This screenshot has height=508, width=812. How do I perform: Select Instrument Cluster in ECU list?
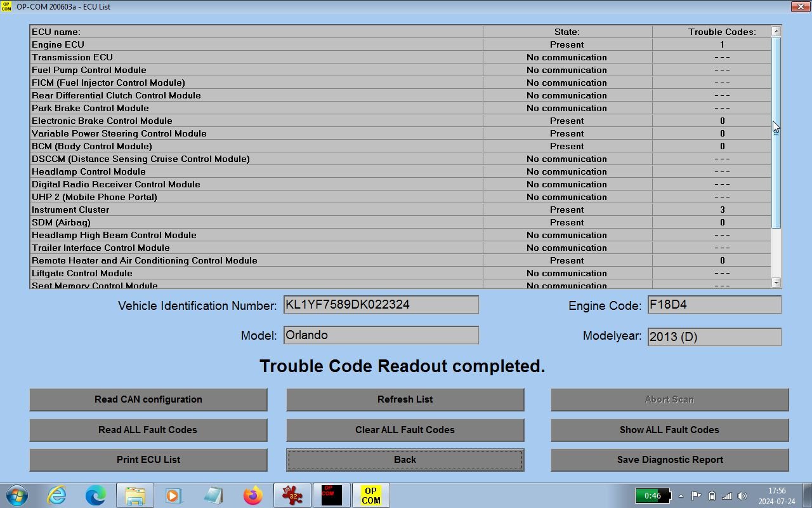254,210
